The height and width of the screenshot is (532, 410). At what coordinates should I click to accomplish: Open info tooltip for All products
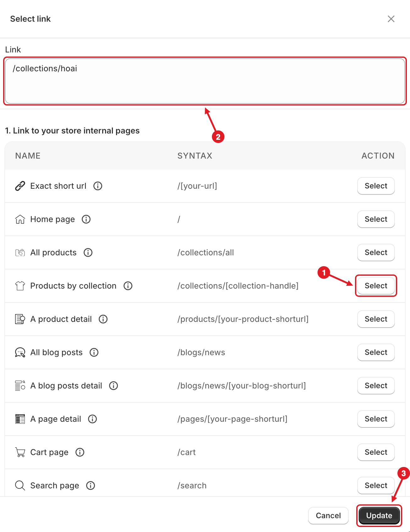pyautogui.click(x=88, y=252)
